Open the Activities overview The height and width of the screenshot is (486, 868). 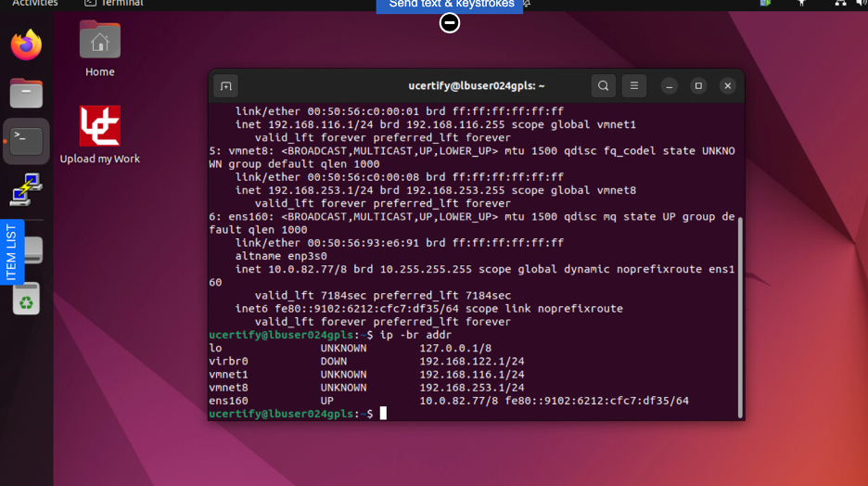[35, 4]
